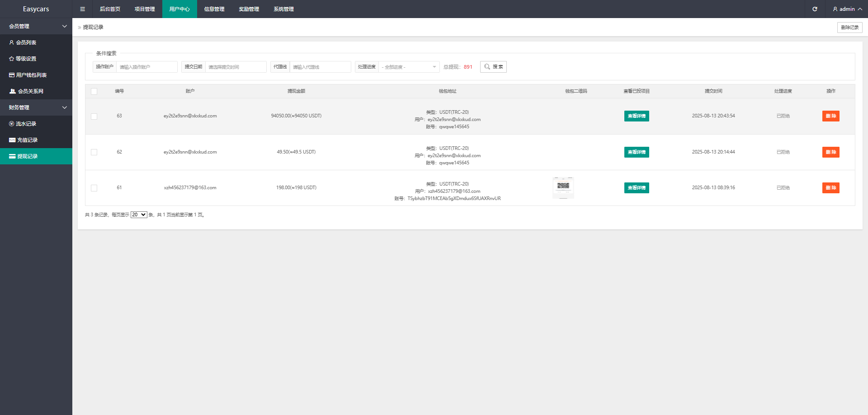Open 会员关系网 in sidebar
Viewport: 868px width, 415px height.
[30, 91]
